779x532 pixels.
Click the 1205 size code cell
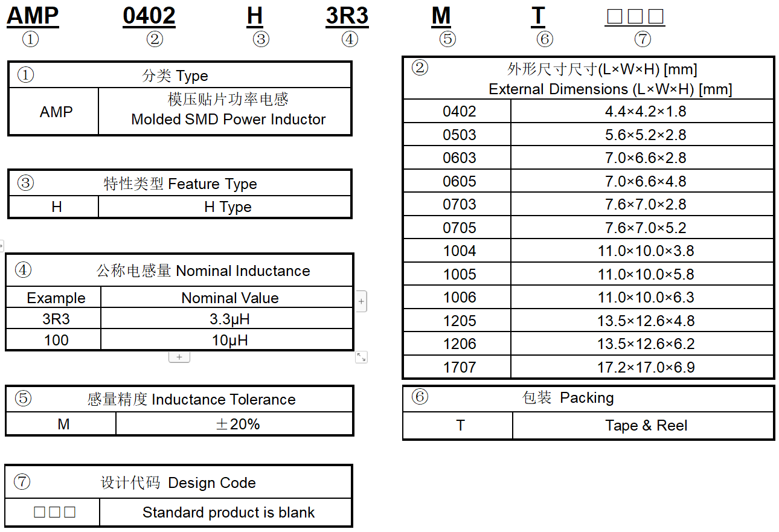tap(458, 321)
